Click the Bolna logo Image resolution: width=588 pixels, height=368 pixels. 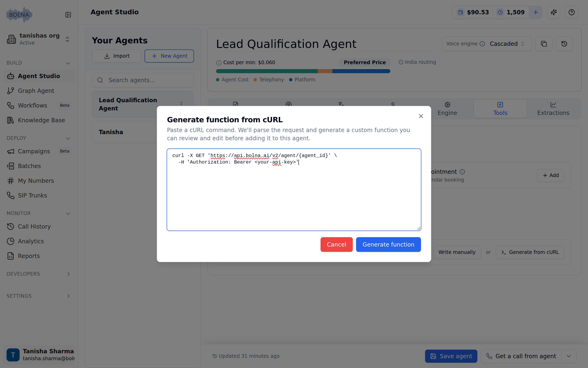19,15
